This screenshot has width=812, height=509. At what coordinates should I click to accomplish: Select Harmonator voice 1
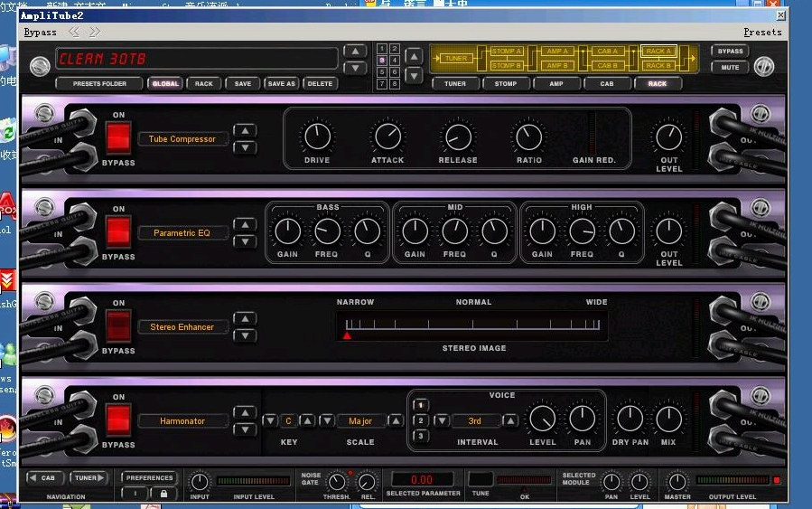tap(421, 405)
